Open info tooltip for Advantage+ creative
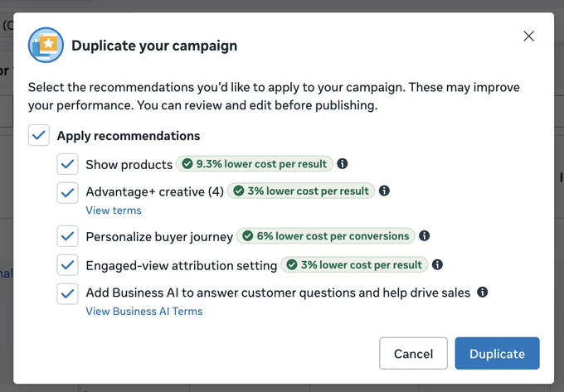Screen dimensions: 564x392 point(384,191)
